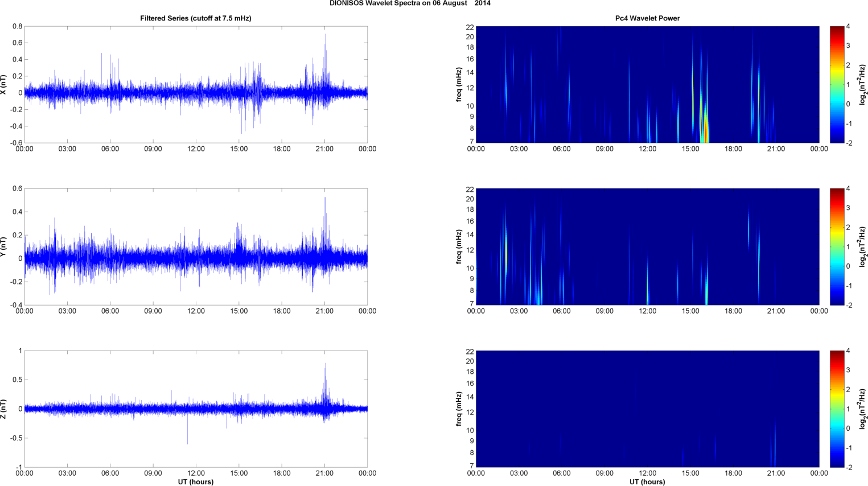
Task: Click 'log2(nT²/Hz)' label beside top colorbar
Action: coord(863,84)
